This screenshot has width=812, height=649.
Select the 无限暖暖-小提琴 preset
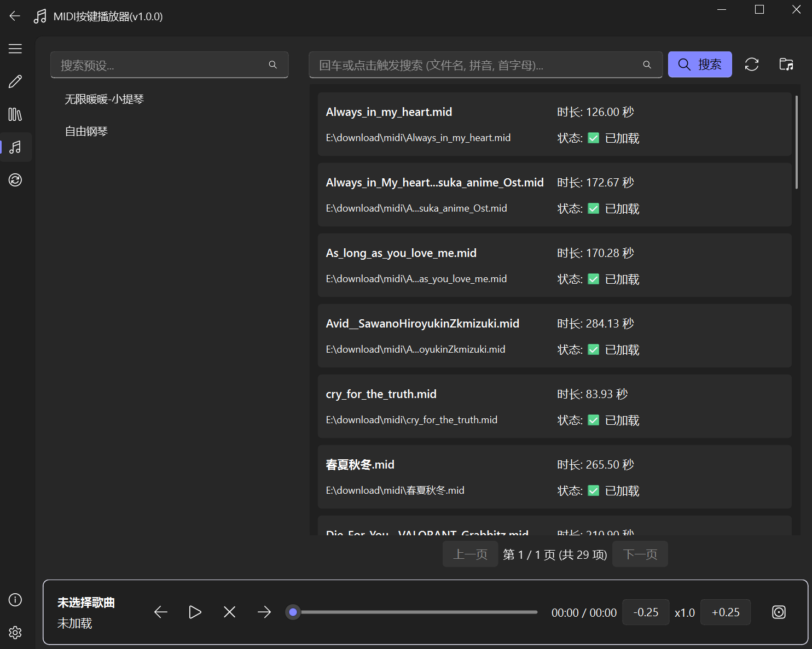[x=105, y=100]
